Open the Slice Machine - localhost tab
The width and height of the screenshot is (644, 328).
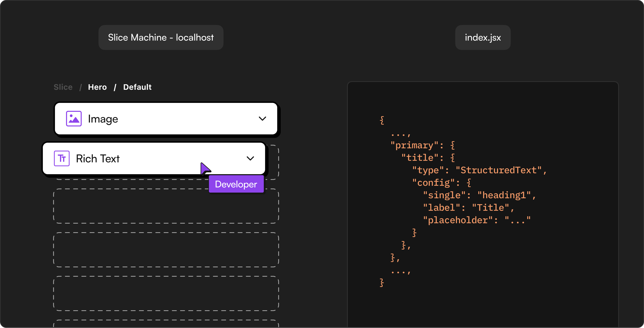pyautogui.click(x=161, y=37)
